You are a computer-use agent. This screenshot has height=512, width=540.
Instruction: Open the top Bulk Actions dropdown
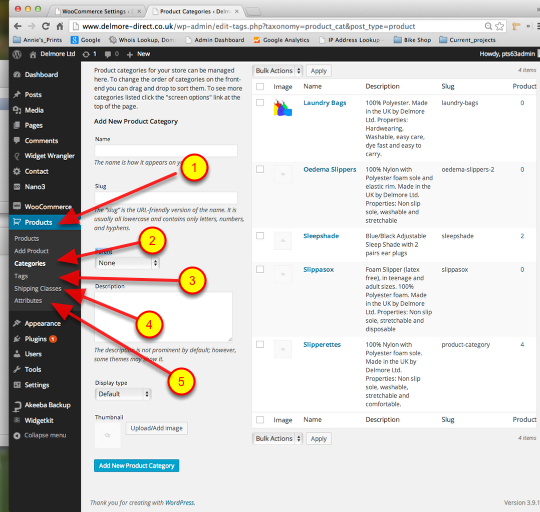[x=278, y=71]
